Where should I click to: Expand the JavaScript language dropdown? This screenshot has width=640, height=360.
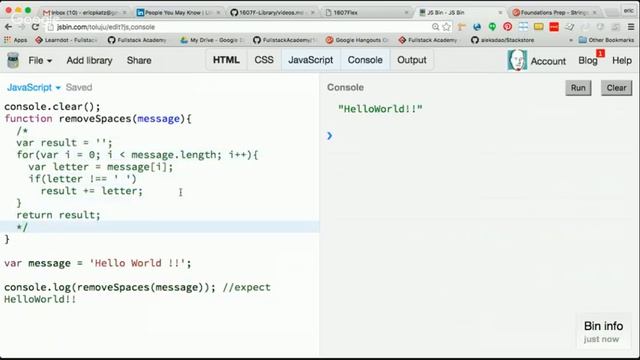33,87
